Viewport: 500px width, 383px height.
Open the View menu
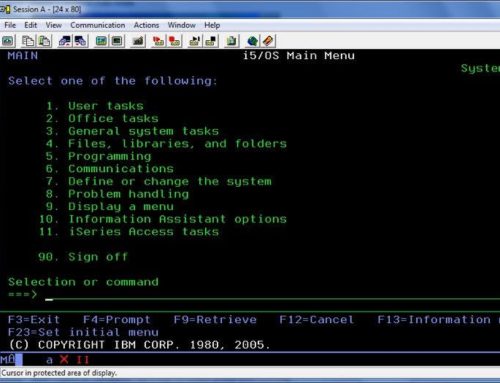pyautogui.click(x=54, y=25)
